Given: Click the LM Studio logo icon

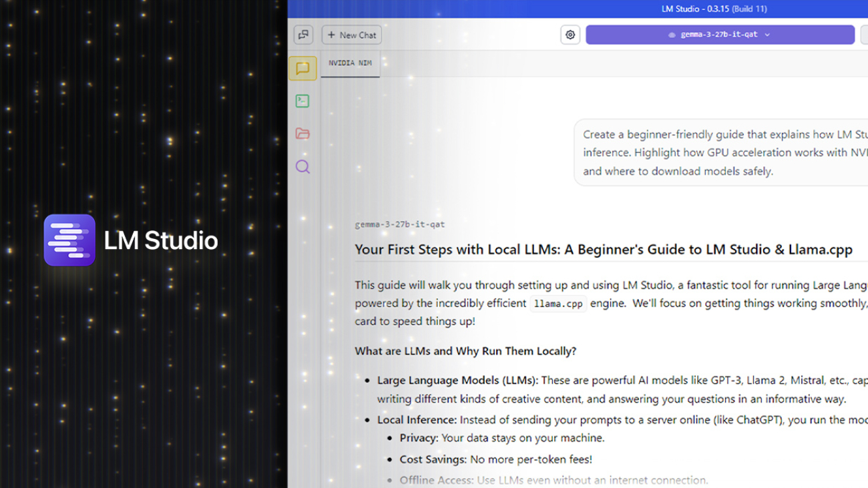Looking at the screenshot, I should coord(69,240).
